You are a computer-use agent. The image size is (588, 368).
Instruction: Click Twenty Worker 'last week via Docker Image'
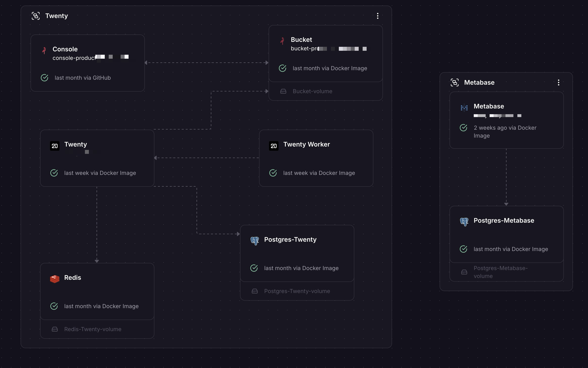click(319, 173)
